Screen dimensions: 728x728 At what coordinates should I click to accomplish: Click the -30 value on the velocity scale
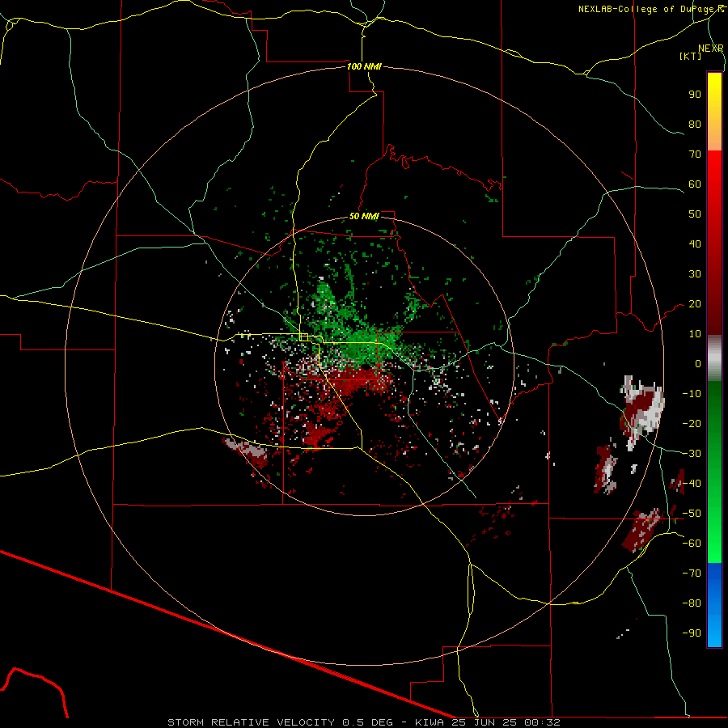pyautogui.click(x=692, y=453)
